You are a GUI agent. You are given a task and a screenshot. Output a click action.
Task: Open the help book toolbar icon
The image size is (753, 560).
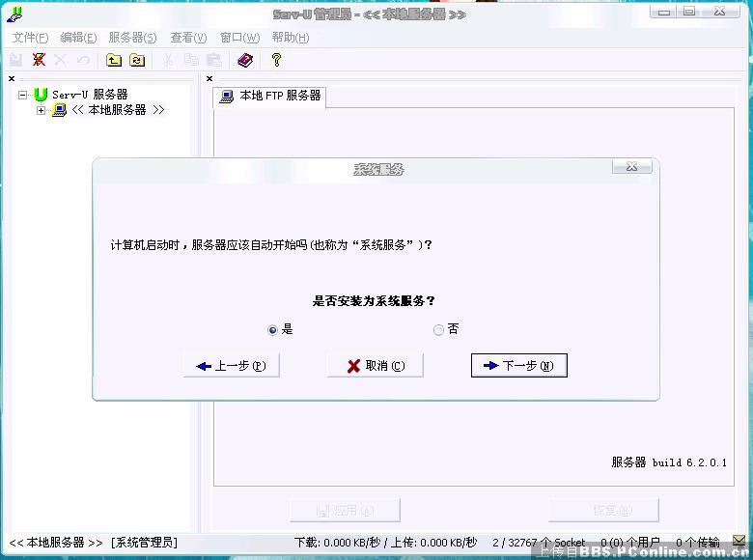tap(245, 60)
